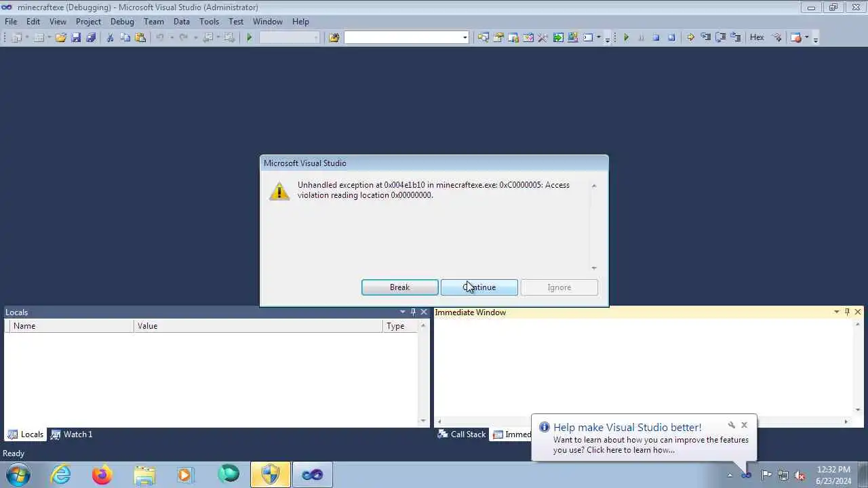Click the Save All icon in toolbar
The height and width of the screenshot is (488, 868).
(91, 37)
